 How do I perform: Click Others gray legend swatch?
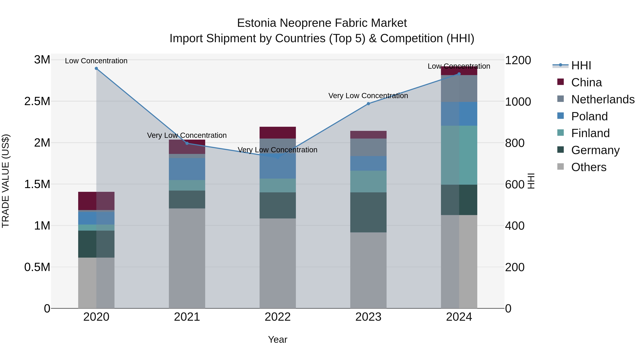(560, 167)
